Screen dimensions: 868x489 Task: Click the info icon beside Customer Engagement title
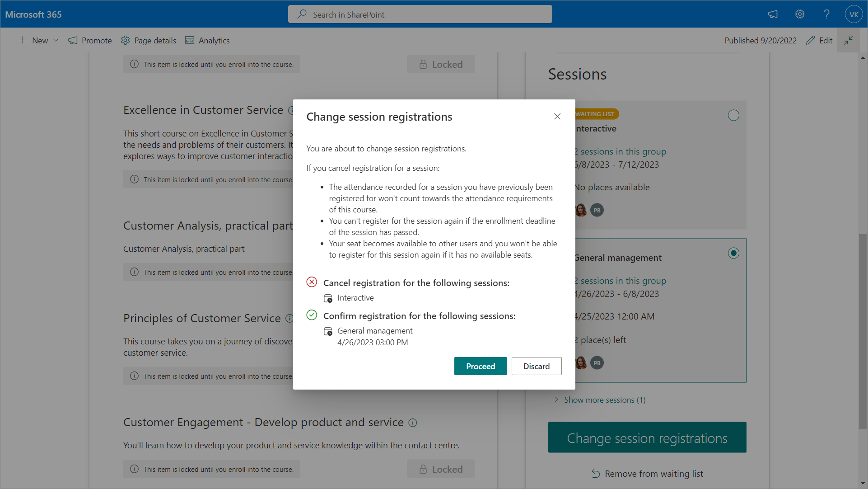[x=413, y=423]
